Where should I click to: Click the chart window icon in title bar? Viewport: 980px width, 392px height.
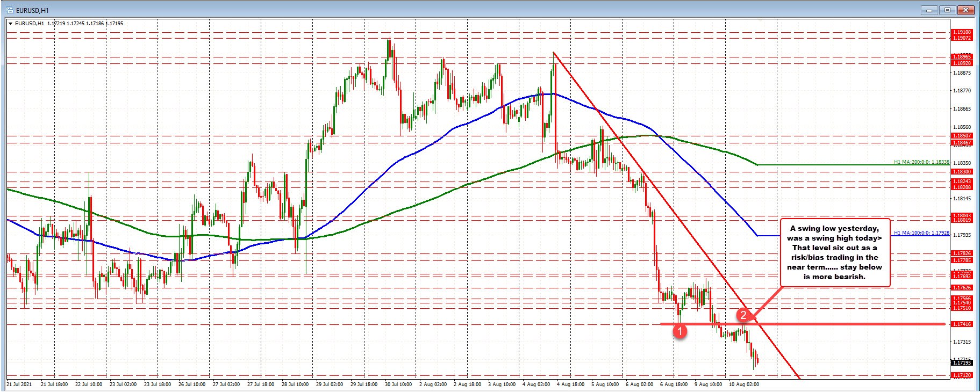click(x=9, y=10)
